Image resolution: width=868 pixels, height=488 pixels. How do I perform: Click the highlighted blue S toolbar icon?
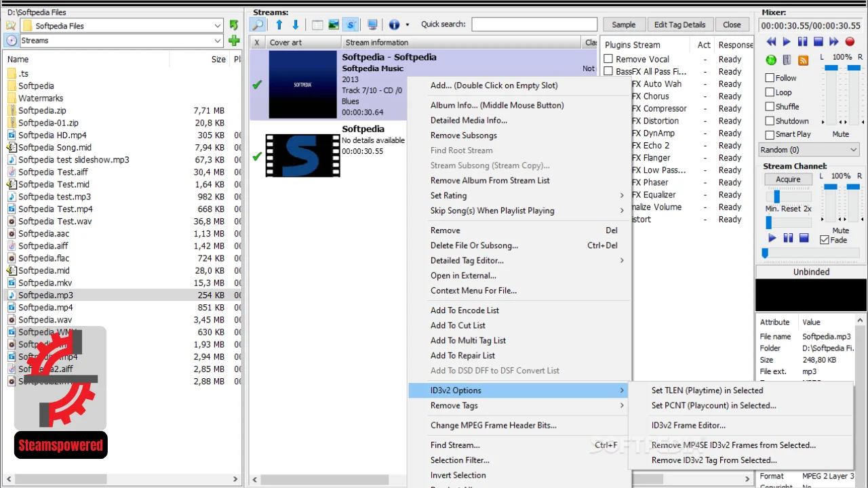[x=351, y=25]
